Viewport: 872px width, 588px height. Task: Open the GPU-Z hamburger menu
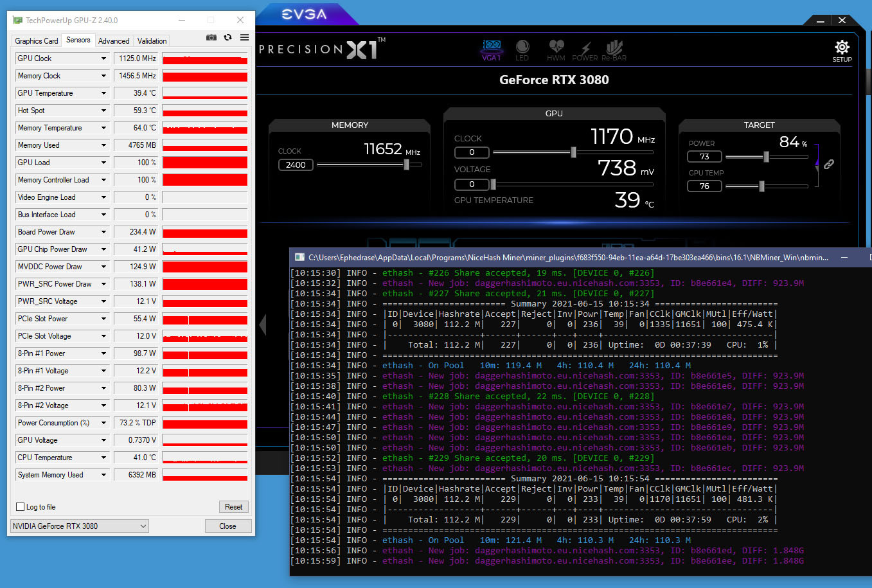[x=244, y=38]
